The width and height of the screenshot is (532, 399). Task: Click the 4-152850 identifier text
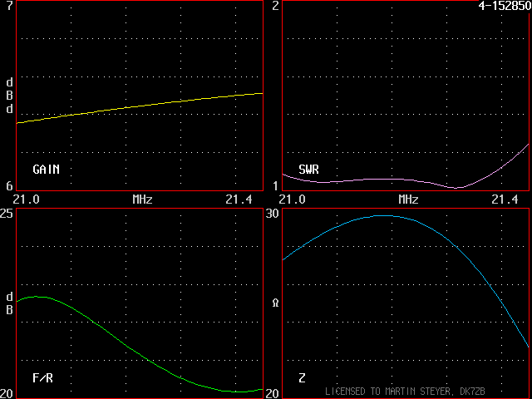click(x=505, y=6)
